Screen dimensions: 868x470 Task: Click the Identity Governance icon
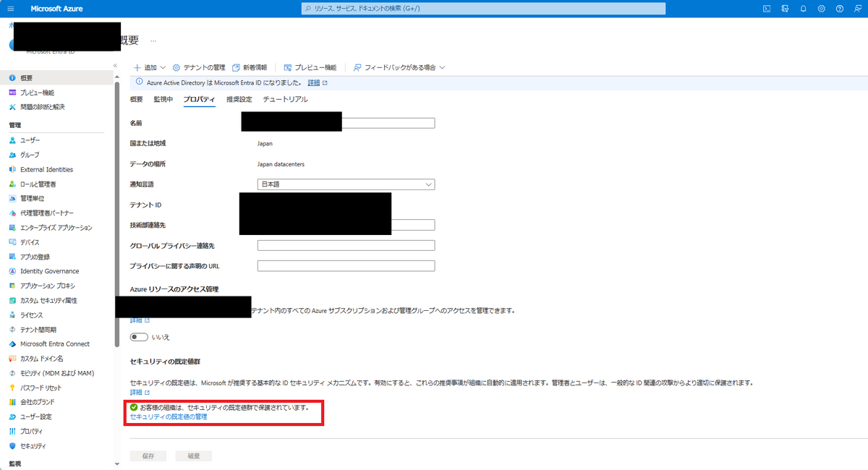[12, 271]
